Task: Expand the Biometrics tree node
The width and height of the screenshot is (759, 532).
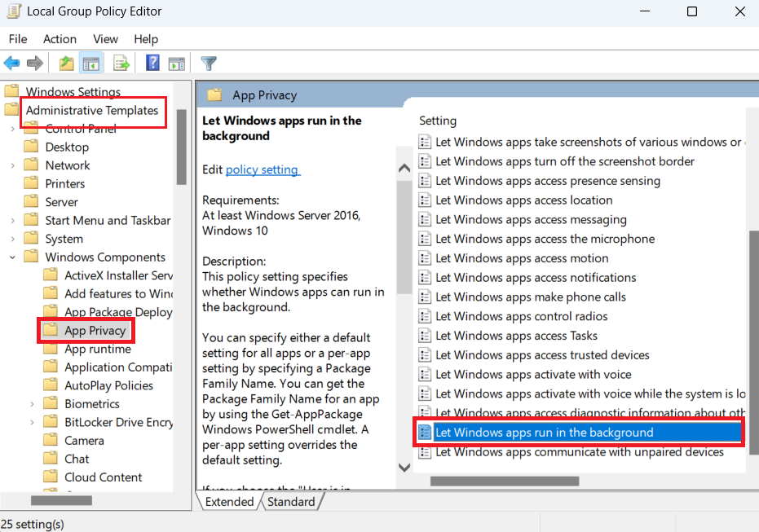Action: click(32, 404)
